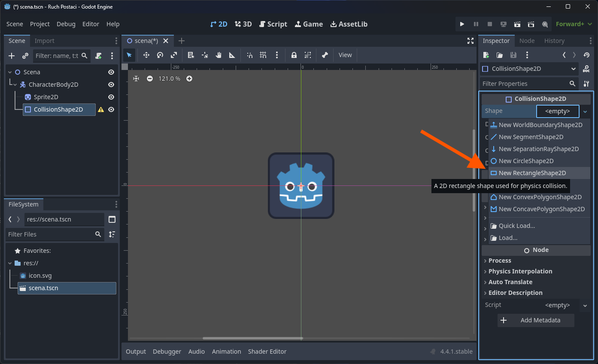Toggle smart snapping in the viewport toolbar

click(x=249, y=55)
